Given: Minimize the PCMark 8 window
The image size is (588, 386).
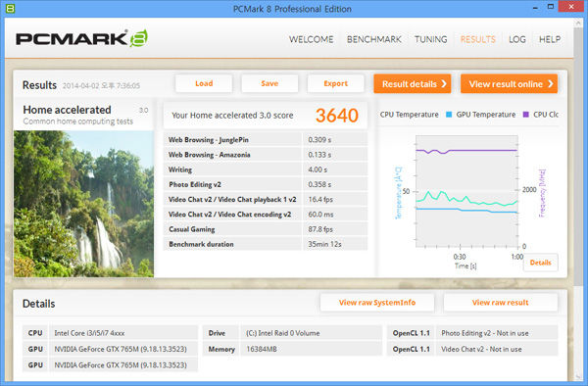Looking at the screenshot, I should [x=535, y=8].
